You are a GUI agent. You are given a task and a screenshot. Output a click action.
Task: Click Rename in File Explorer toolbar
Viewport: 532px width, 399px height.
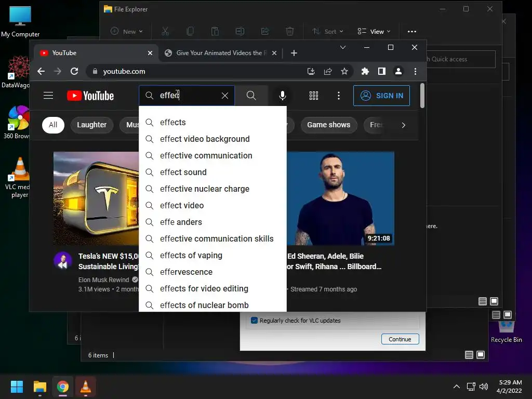tap(240, 32)
